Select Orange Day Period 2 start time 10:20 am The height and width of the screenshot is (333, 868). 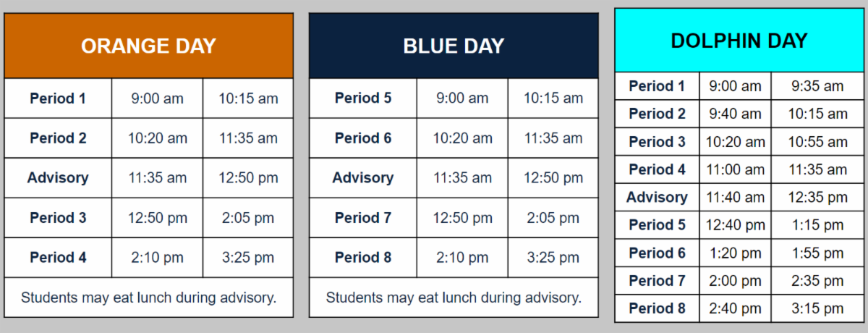[x=157, y=138]
